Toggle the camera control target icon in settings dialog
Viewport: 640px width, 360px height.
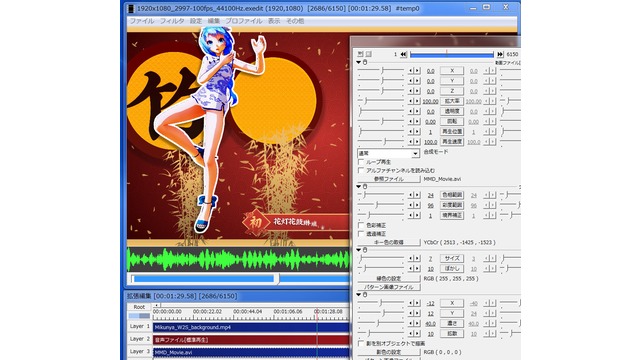click(x=360, y=54)
